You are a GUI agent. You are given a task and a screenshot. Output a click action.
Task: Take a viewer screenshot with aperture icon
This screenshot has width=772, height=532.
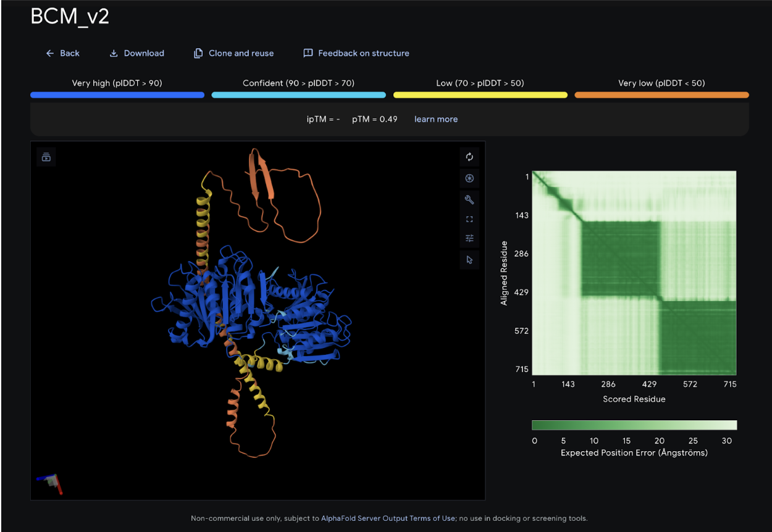[x=469, y=178]
